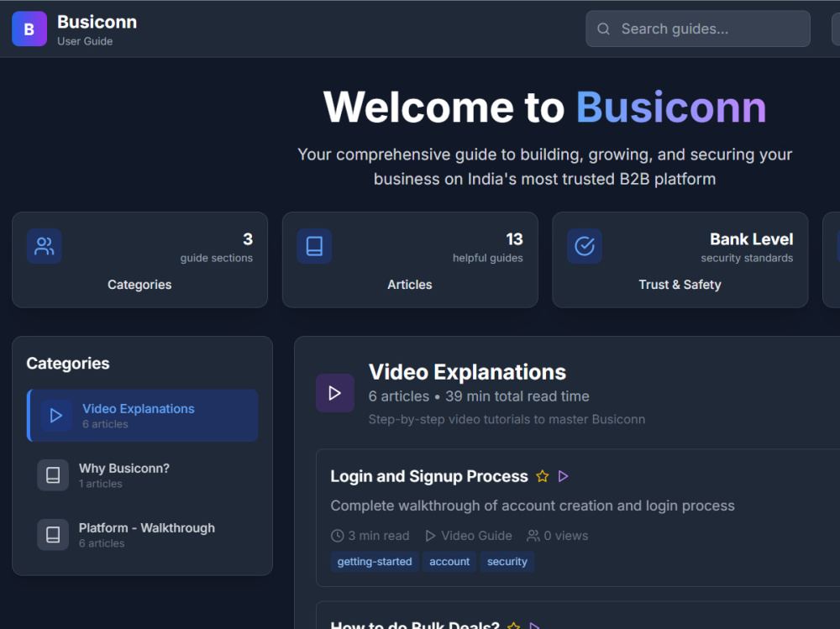Click the Articles book icon
The width and height of the screenshot is (840, 629).
tap(314, 246)
